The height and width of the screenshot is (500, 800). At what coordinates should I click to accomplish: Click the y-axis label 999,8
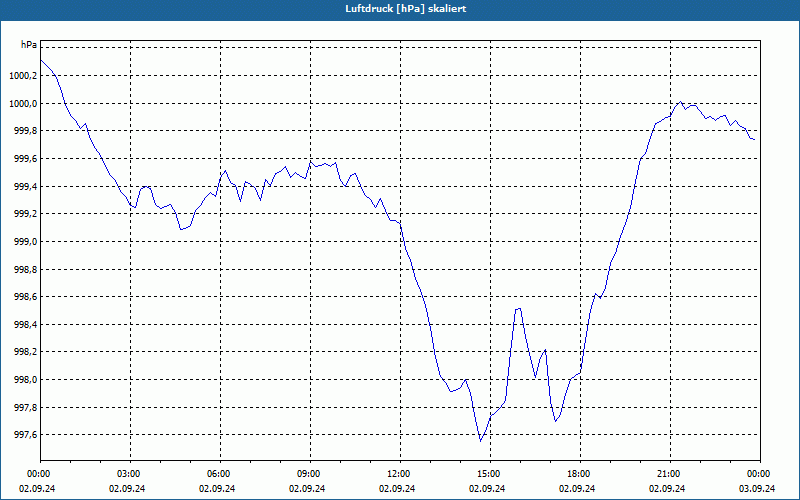click(x=25, y=131)
